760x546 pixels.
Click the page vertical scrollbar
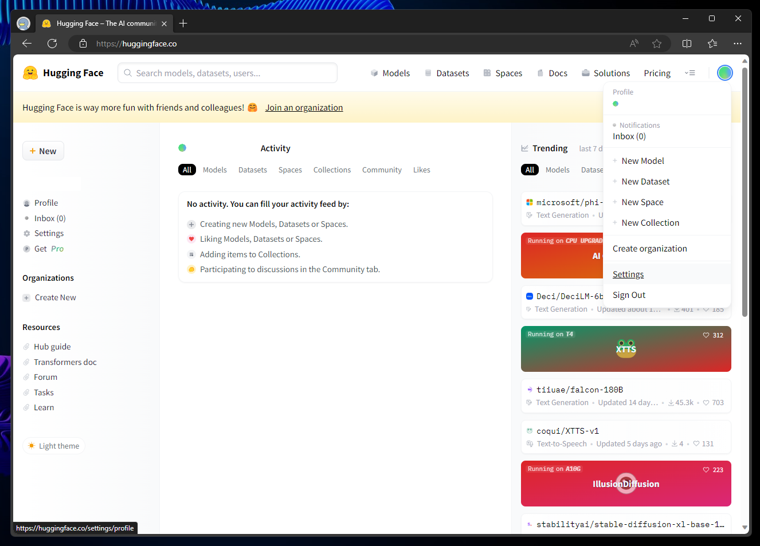pos(744,192)
